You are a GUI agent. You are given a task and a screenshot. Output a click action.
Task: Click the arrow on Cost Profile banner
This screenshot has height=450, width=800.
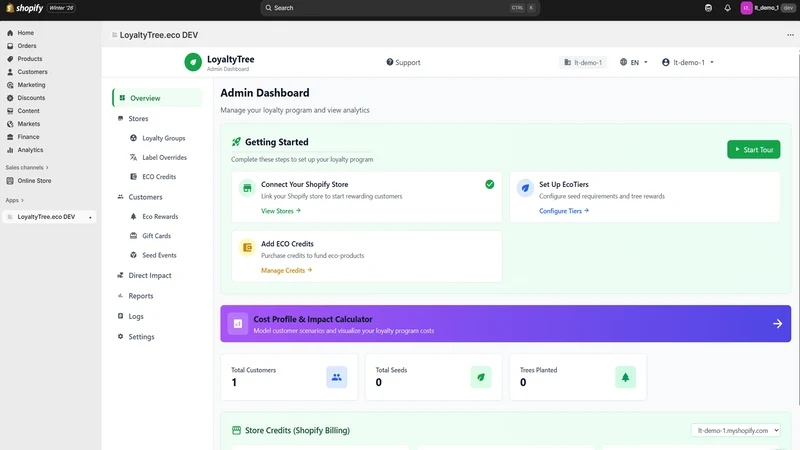point(777,323)
